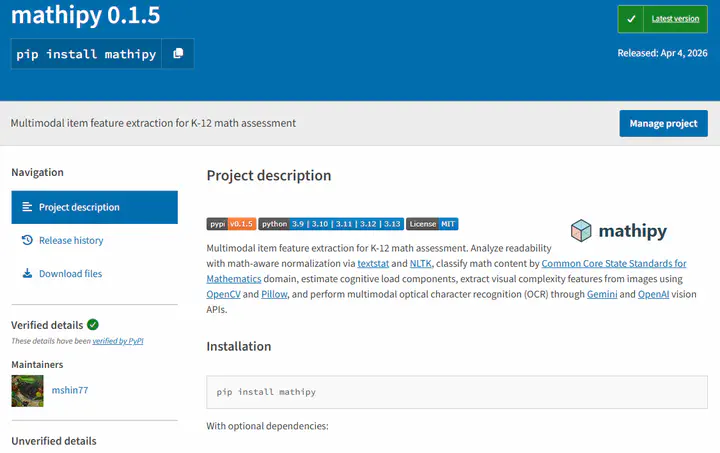
Task: Open the NLTK link
Action: (420, 263)
